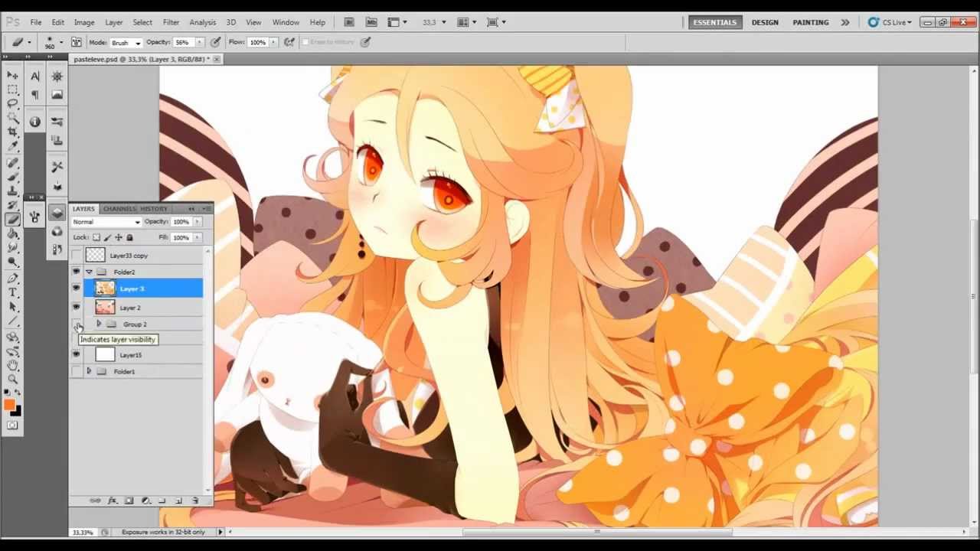This screenshot has width=980, height=551.
Task: Select the Hand tool
Action: pos(13,365)
